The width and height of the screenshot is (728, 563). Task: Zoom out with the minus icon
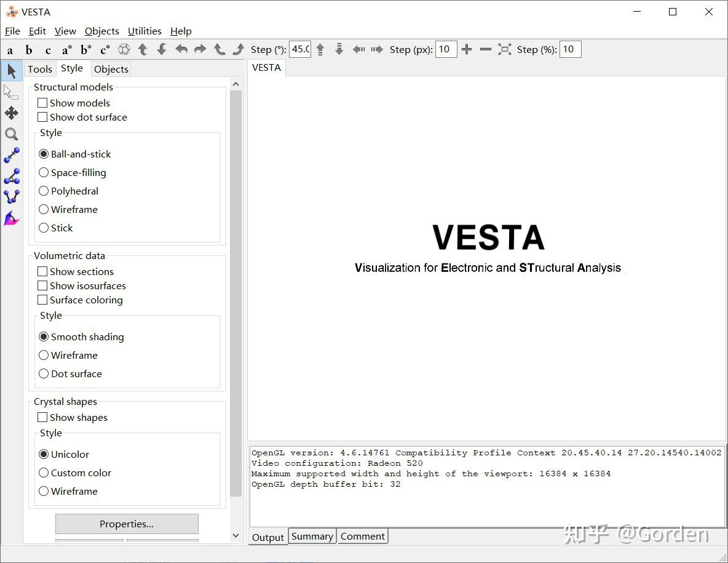click(x=486, y=50)
